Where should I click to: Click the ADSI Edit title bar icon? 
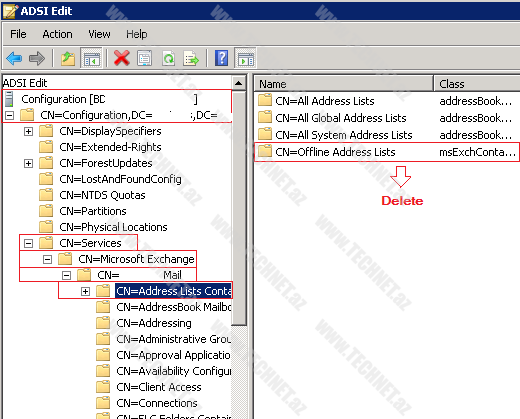(10, 11)
